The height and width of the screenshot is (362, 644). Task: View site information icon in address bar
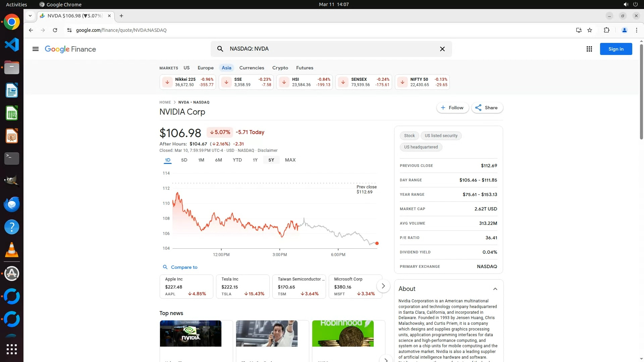pyautogui.click(x=69, y=30)
